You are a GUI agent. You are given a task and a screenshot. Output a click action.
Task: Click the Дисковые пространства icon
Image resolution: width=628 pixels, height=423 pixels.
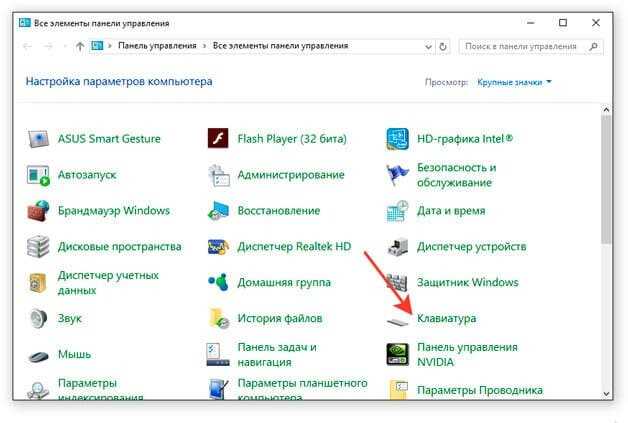click(x=38, y=247)
